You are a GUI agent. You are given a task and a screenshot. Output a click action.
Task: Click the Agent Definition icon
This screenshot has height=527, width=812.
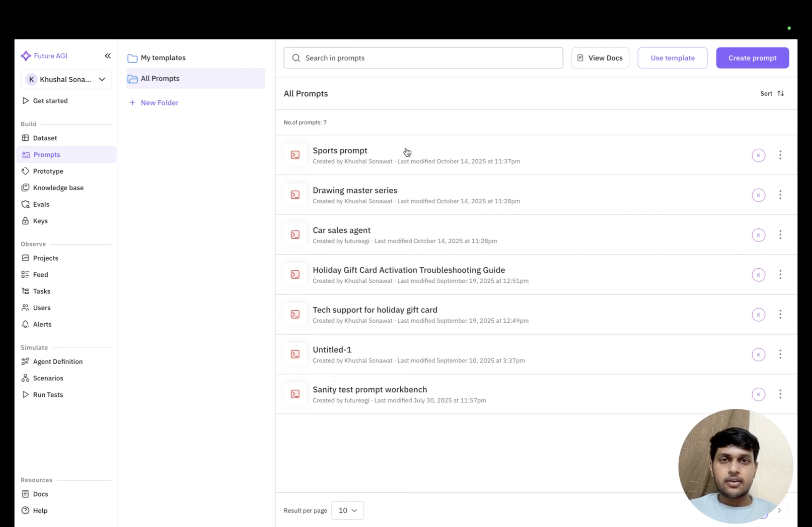coord(26,361)
